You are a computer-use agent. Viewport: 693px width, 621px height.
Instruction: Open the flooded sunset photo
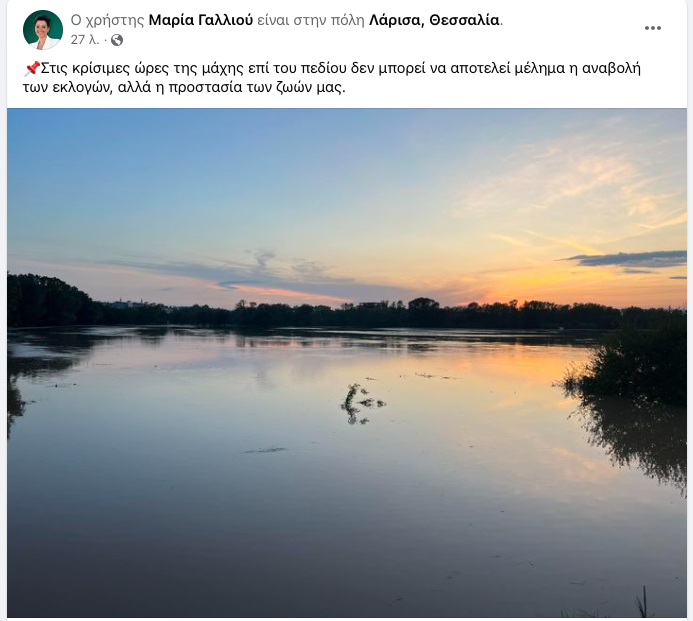click(347, 362)
